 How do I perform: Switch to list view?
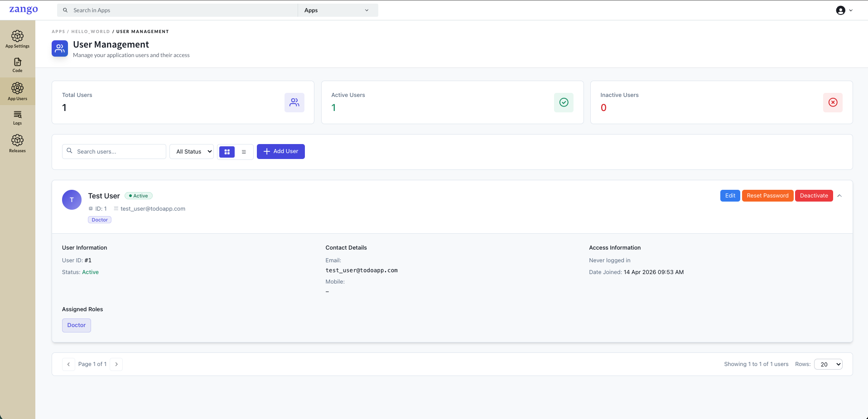244,152
